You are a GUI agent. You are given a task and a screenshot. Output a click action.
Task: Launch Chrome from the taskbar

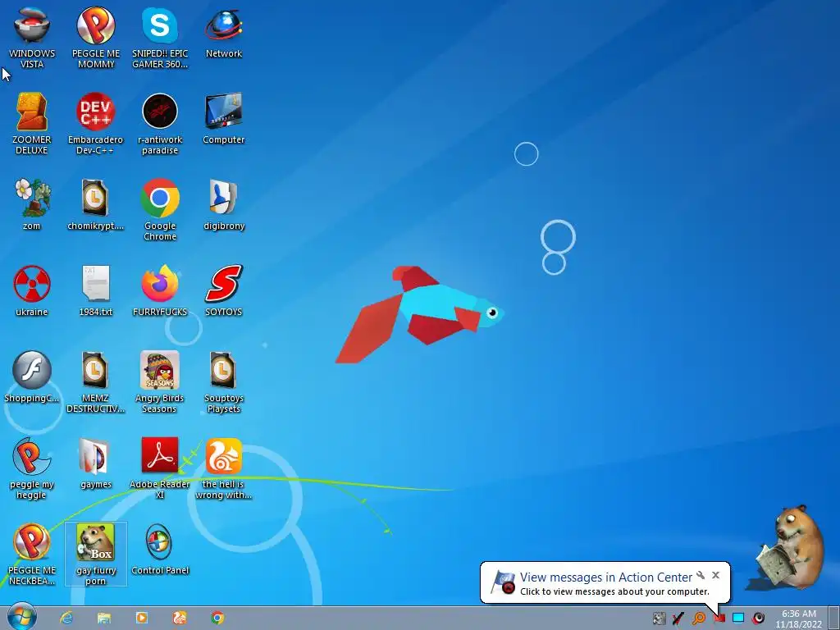pos(217,619)
